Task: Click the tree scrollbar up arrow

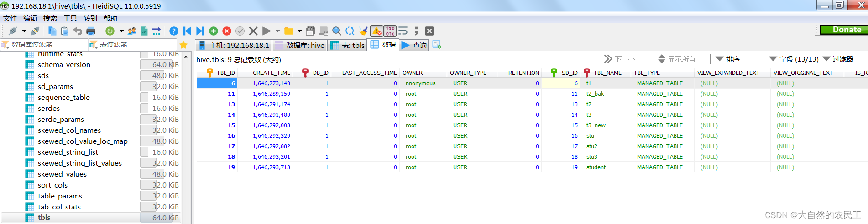Action: (x=186, y=57)
